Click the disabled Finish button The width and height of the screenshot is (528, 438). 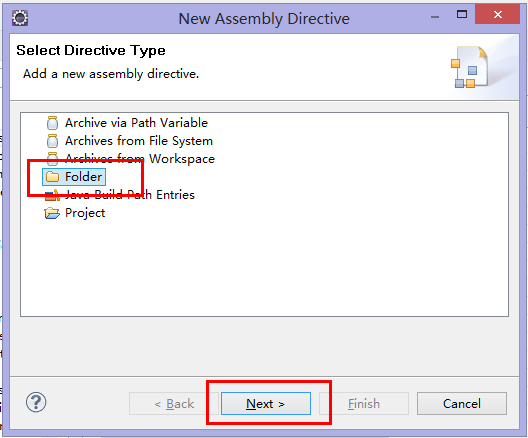pos(364,403)
